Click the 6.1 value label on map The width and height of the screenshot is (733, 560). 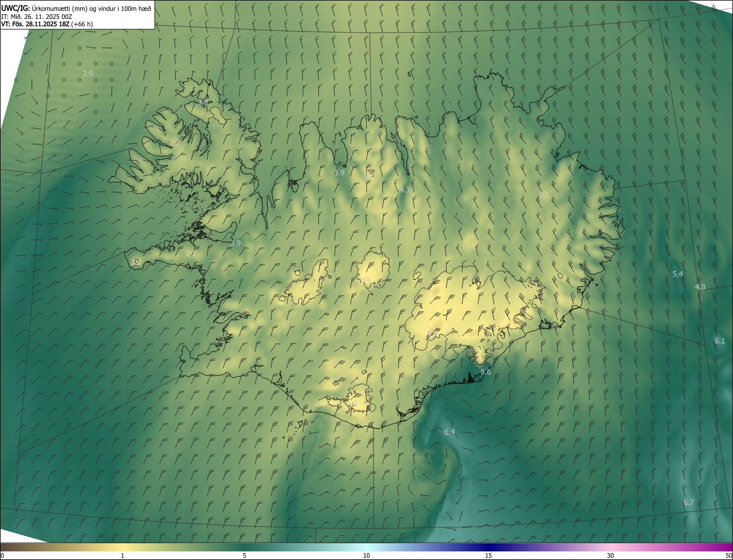tap(720, 341)
